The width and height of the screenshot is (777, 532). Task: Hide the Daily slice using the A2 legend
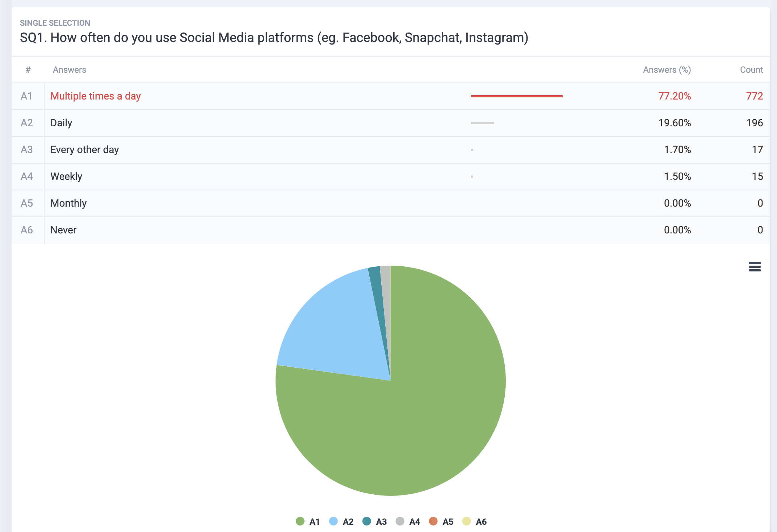click(333, 522)
